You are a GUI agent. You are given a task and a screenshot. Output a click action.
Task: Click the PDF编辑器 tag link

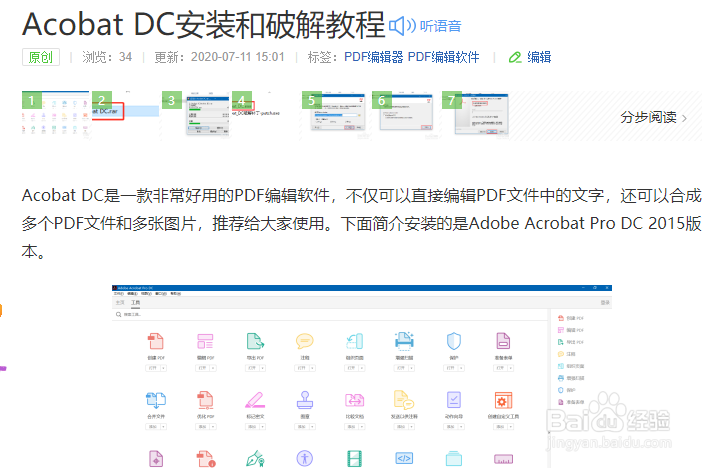point(373,57)
